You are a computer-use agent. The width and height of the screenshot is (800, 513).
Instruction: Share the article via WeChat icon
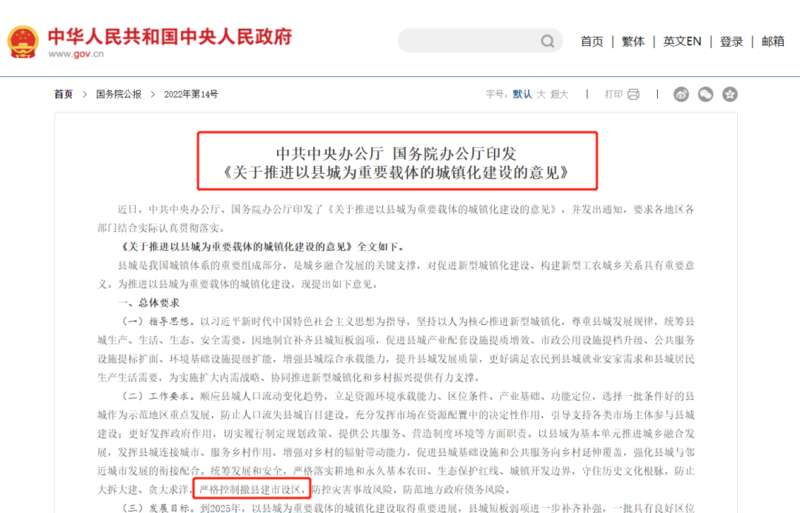[x=706, y=94]
